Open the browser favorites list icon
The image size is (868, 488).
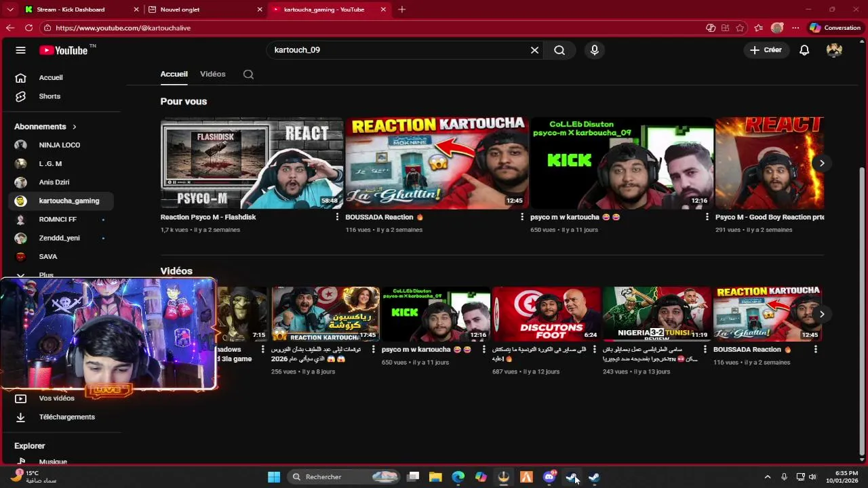coord(759,28)
